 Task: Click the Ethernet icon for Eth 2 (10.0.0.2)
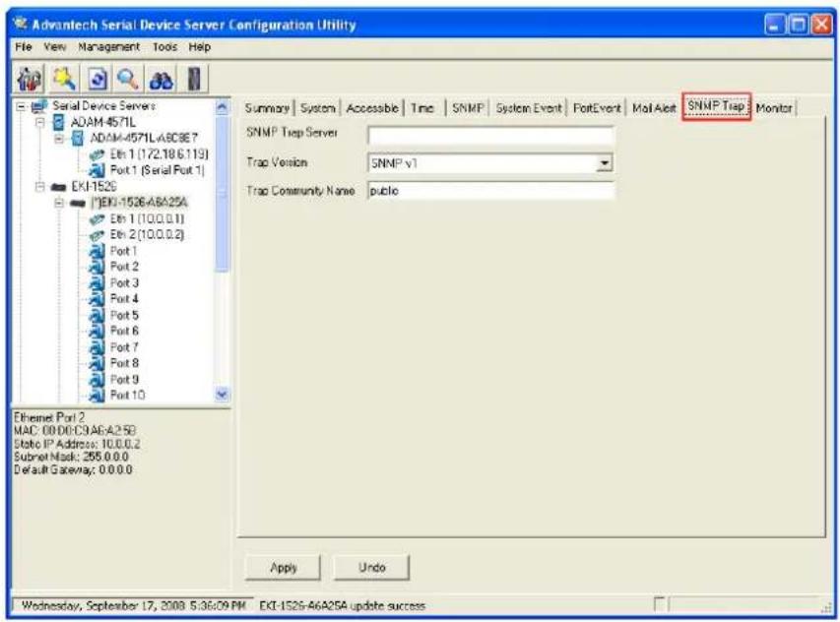pos(97,235)
